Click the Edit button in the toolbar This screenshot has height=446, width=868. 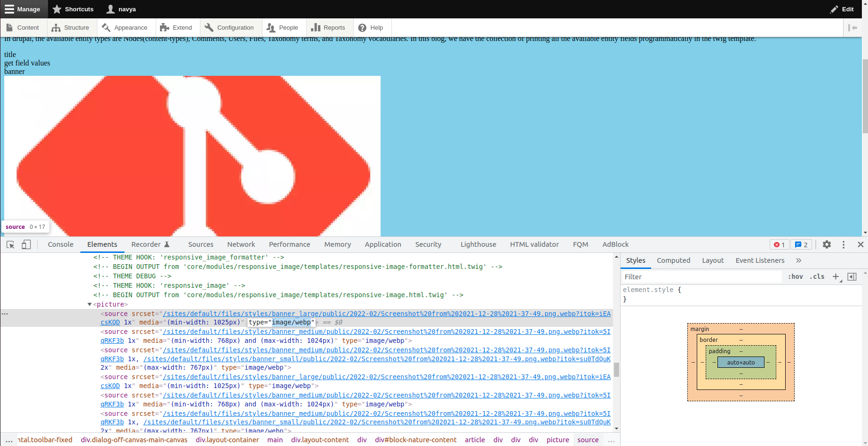tap(842, 8)
